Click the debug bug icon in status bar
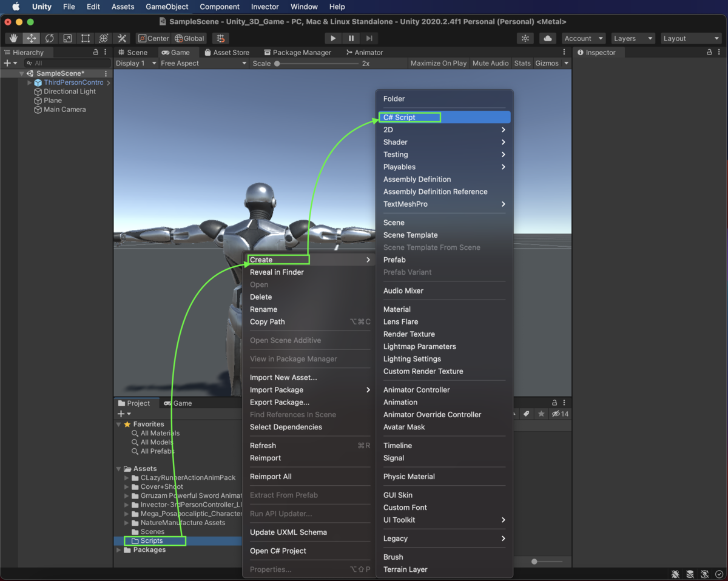Image resolution: width=728 pixels, height=581 pixels. [675, 574]
